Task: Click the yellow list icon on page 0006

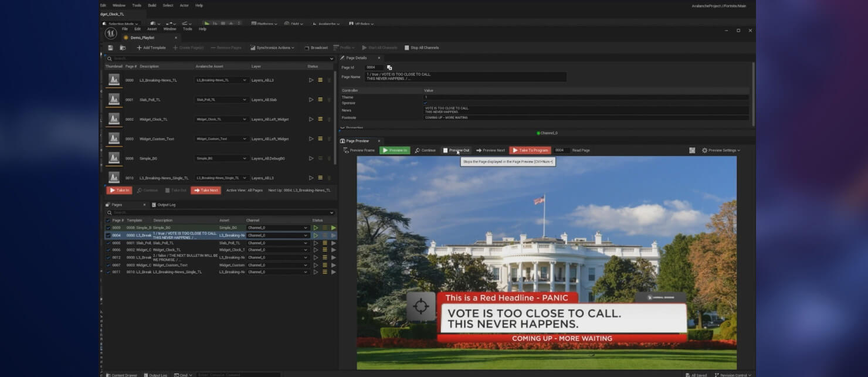Action: coord(324,250)
